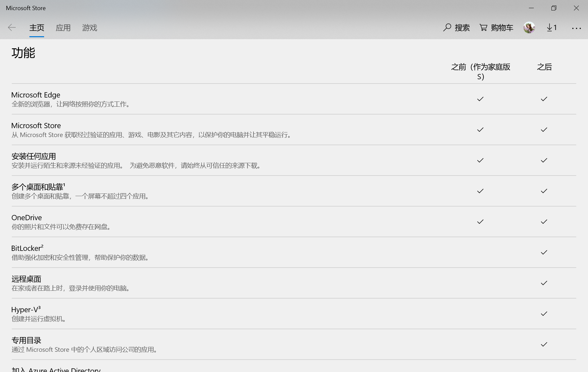Click the 专用目录 description text
This screenshot has height=372, width=588.
point(85,349)
